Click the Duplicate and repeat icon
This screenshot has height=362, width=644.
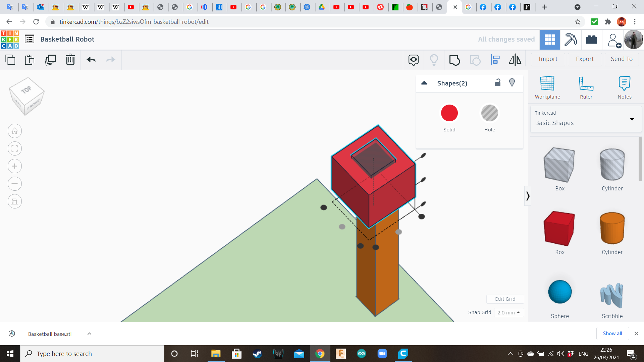[50, 60]
